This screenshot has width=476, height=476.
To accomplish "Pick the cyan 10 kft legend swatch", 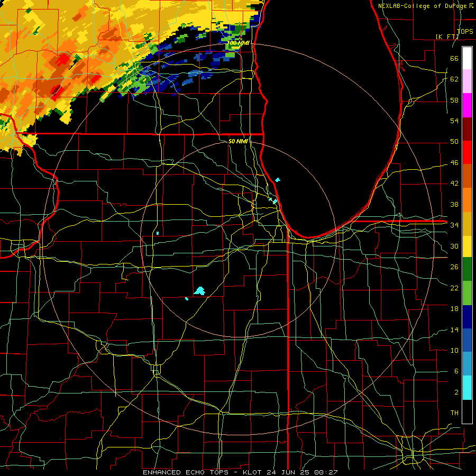I will point(467,387).
